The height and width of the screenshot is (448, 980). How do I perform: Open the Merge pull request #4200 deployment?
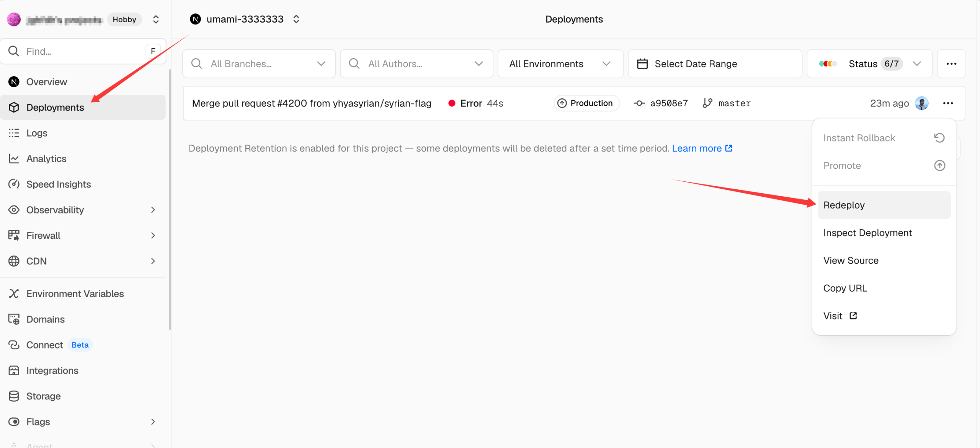pyautogui.click(x=312, y=103)
